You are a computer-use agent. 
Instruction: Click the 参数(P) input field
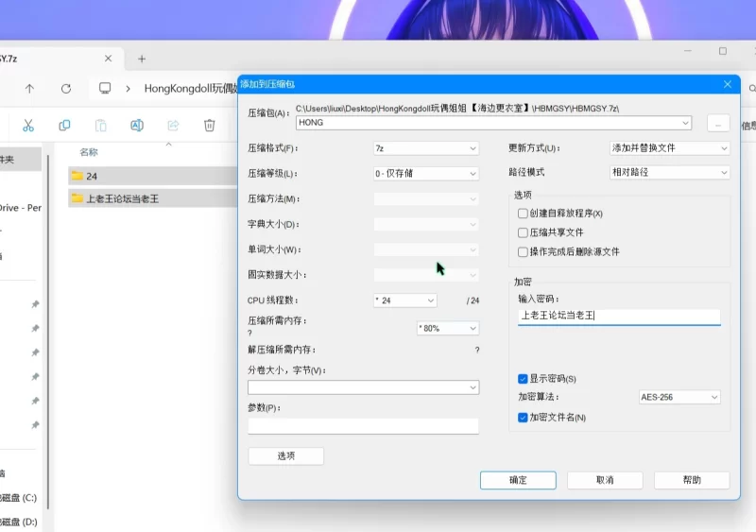click(x=364, y=426)
